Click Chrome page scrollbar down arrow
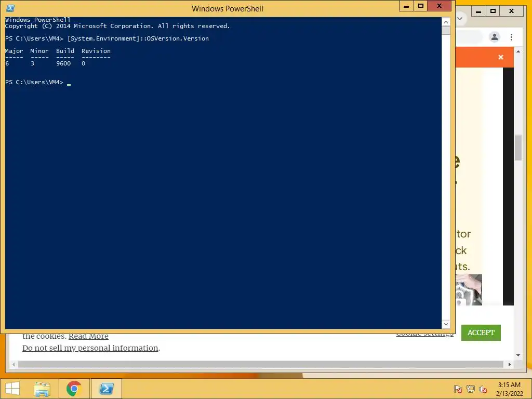Screen dimensions: 532x399 tap(518, 355)
